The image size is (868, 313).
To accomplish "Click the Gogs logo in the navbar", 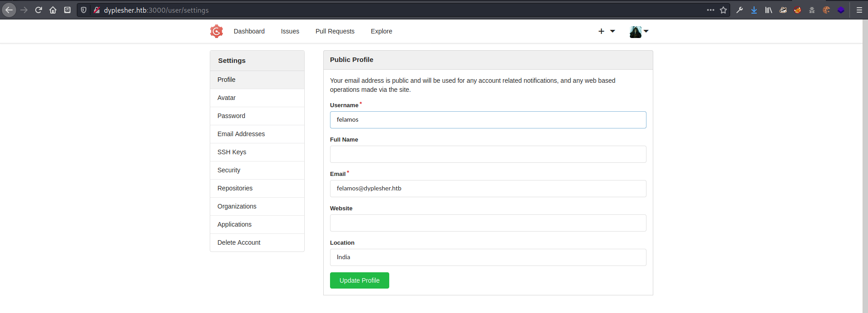I will coord(217,31).
